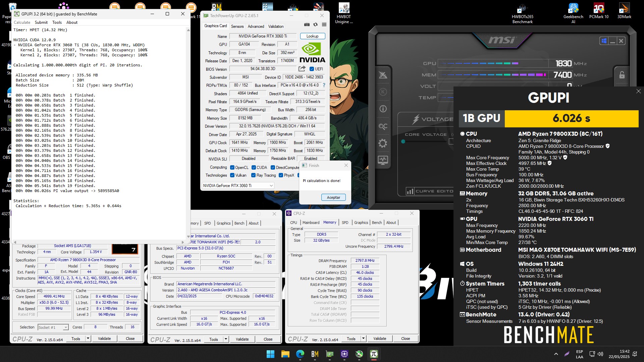Open Tools dropdown arrow in CPU-Z CPU window
The height and width of the screenshot is (362, 644).
click(88, 339)
